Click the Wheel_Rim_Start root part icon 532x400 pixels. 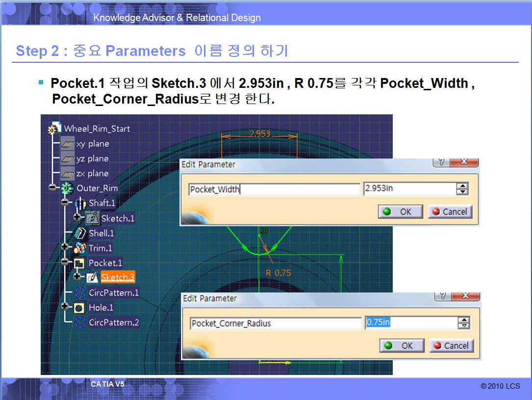[55, 128]
